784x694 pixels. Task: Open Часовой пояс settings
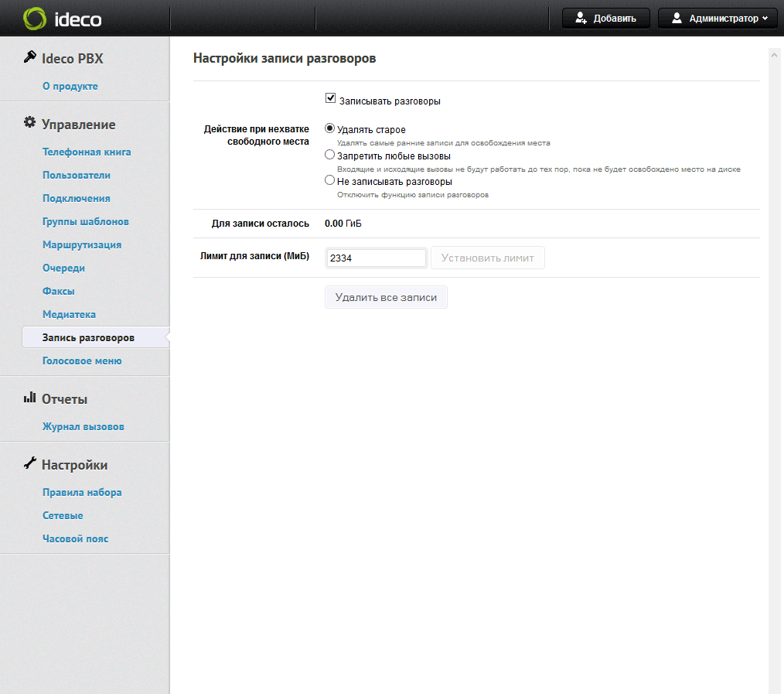[76, 539]
